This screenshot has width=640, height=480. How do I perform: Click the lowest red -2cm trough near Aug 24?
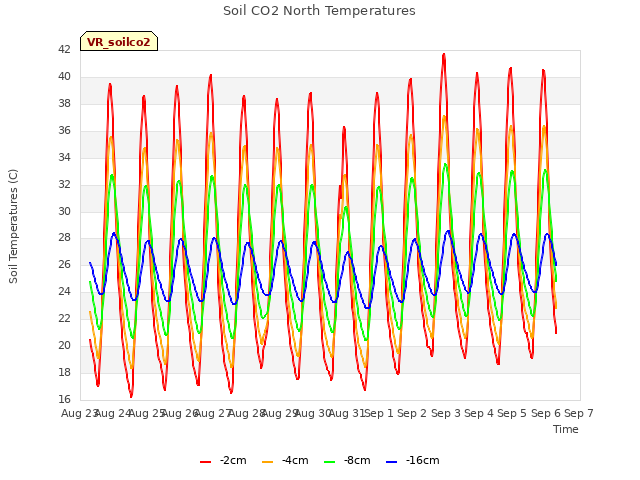[x=131, y=396]
